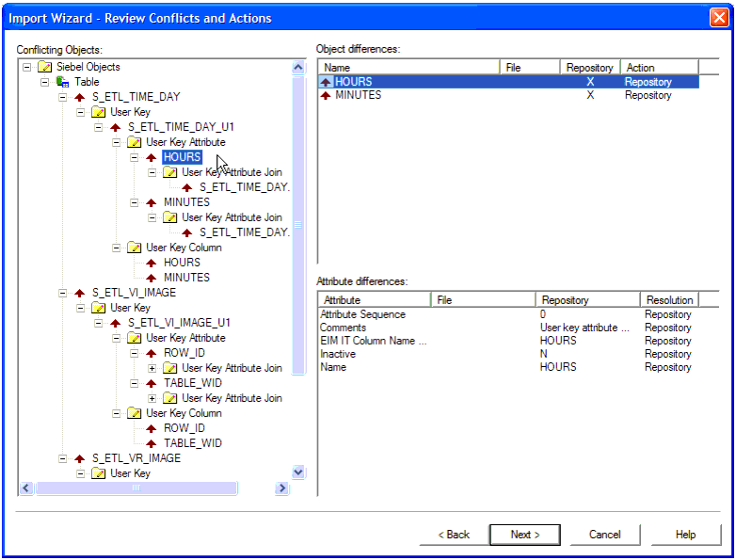Click the tree horizontal scroll left arrow
The height and width of the screenshot is (560, 736).
click(x=26, y=488)
